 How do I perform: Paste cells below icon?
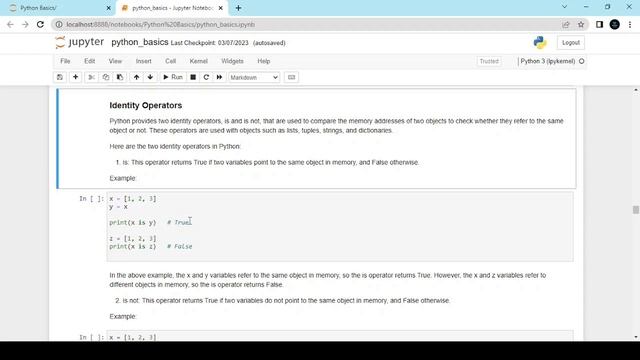pyautogui.click(x=120, y=77)
